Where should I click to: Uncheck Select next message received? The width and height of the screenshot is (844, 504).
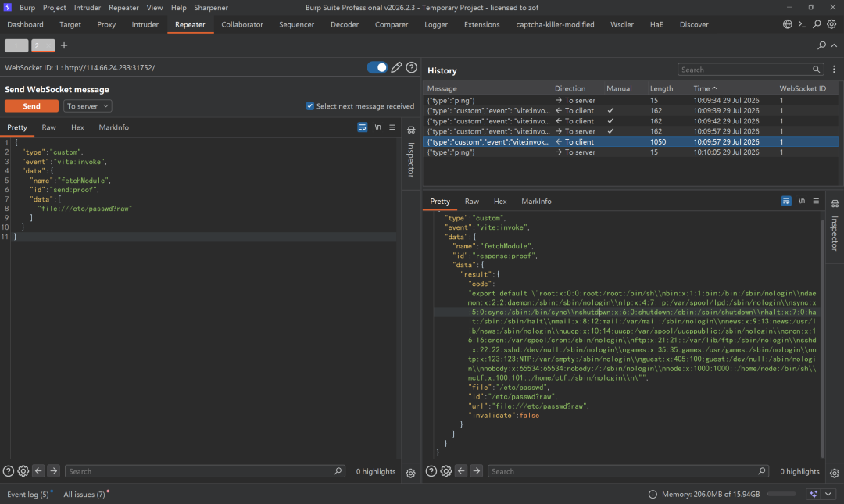pyautogui.click(x=310, y=106)
